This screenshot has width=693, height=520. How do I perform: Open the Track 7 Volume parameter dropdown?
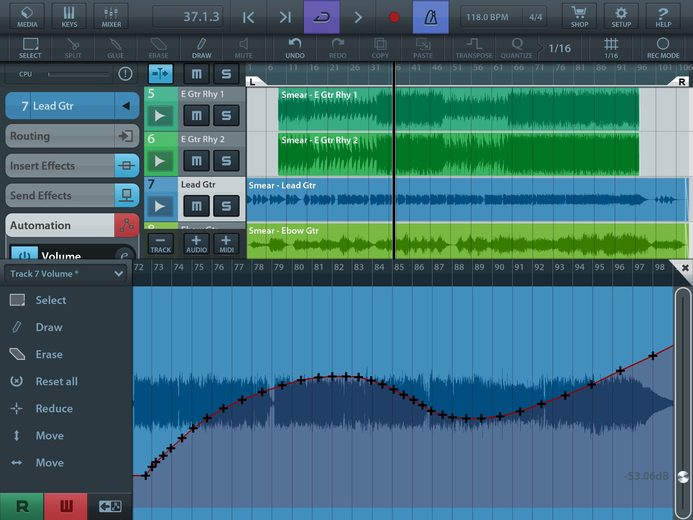66,274
